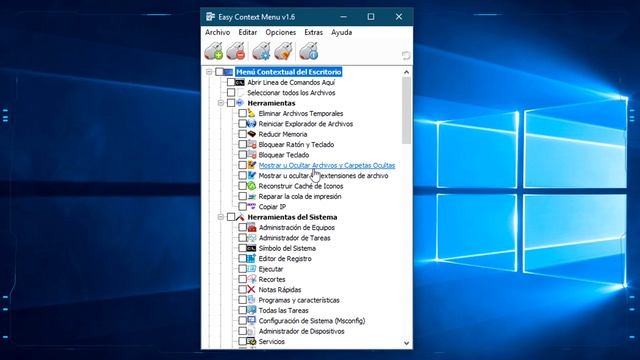640x360 pixels.
Task: Click the Todas las Tareas icon
Action: (252, 310)
